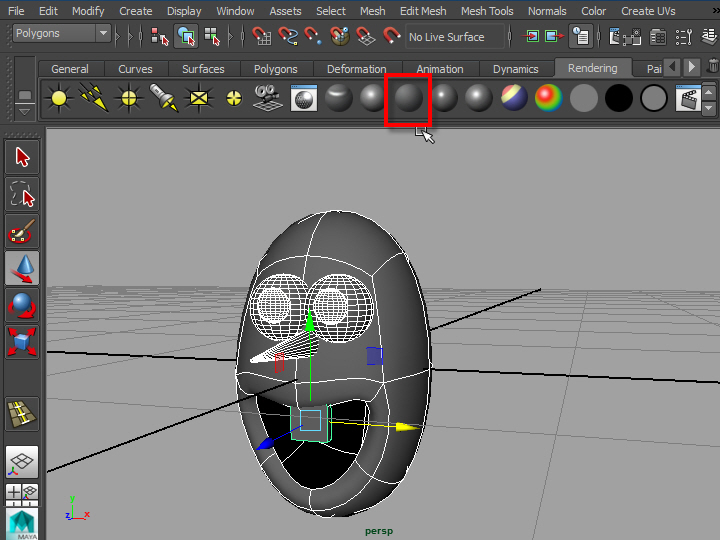Choose the Lasso select tool

coord(22,194)
